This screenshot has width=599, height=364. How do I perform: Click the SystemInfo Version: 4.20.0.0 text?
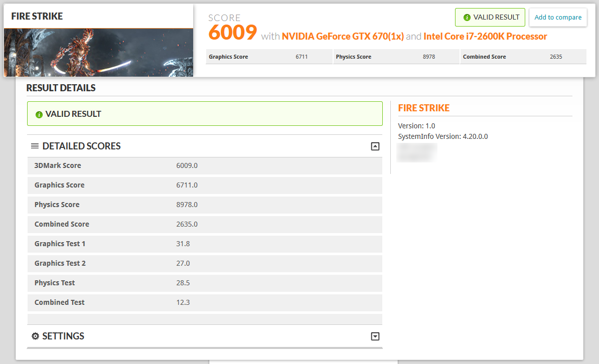[443, 136]
